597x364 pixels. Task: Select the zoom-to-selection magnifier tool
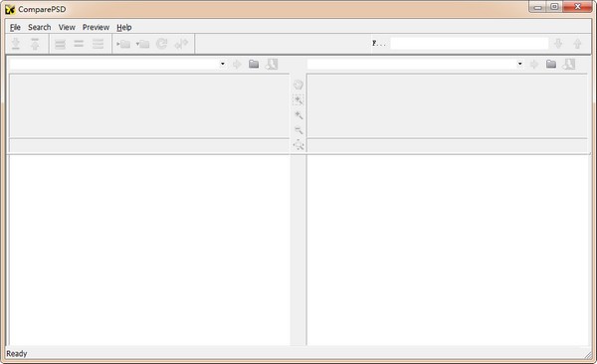click(298, 100)
